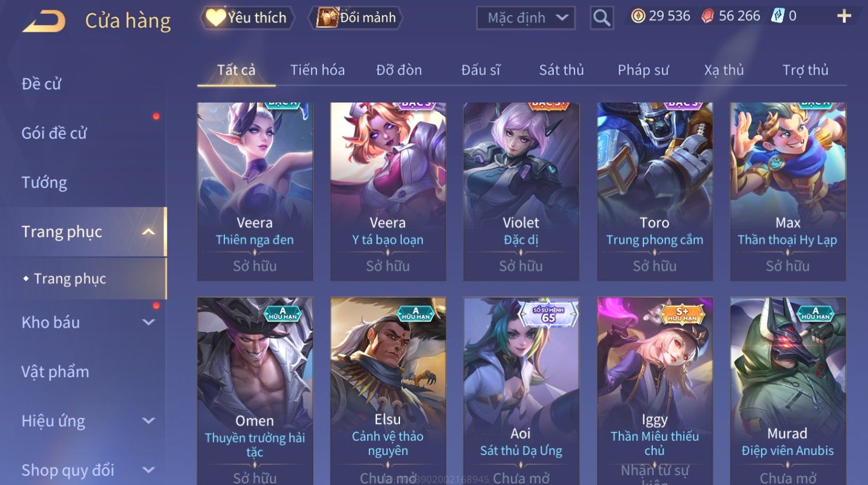This screenshot has height=485, width=868.
Task: Tap the gold coin balance icon
Action: coord(638,16)
